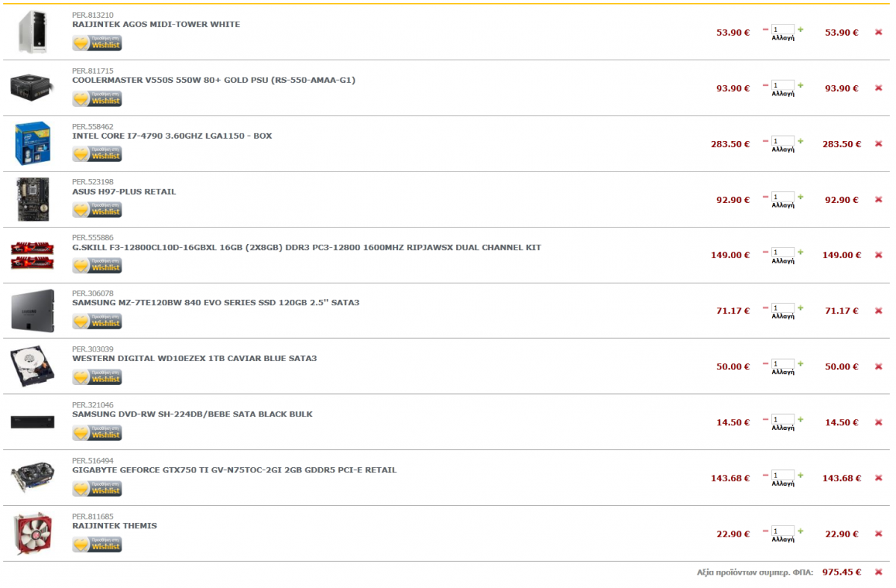
Task: Decrease quantity of GIGABYTE GTX750 TI
Action: click(x=765, y=475)
